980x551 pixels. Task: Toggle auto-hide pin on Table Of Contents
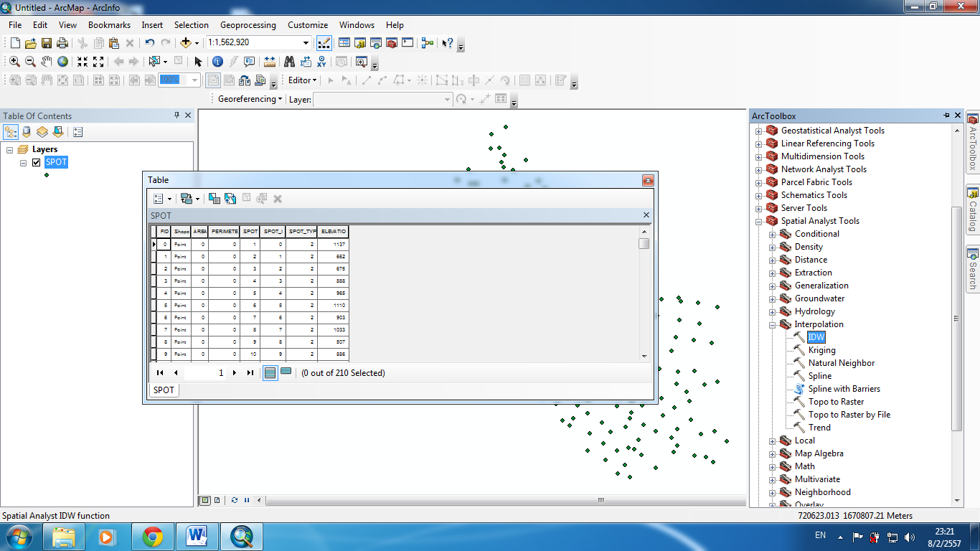tap(177, 116)
